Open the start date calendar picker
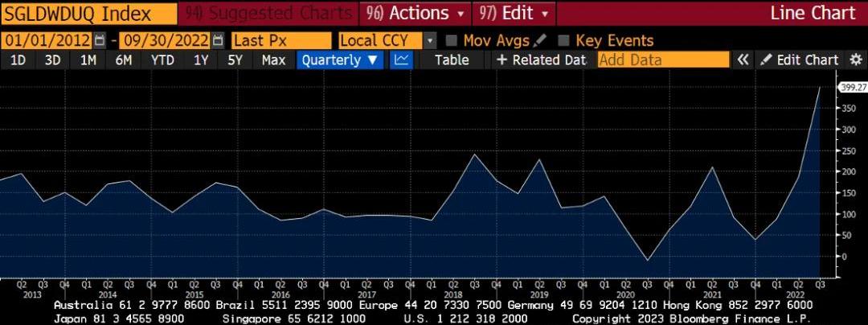The width and height of the screenshot is (868, 325). pos(100,40)
